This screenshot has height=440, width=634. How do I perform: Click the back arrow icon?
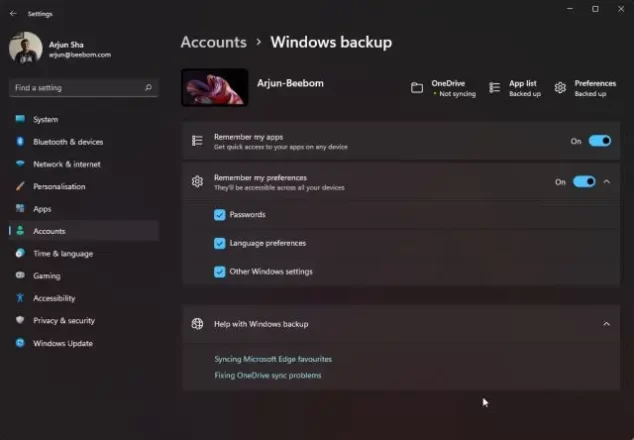[13, 14]
